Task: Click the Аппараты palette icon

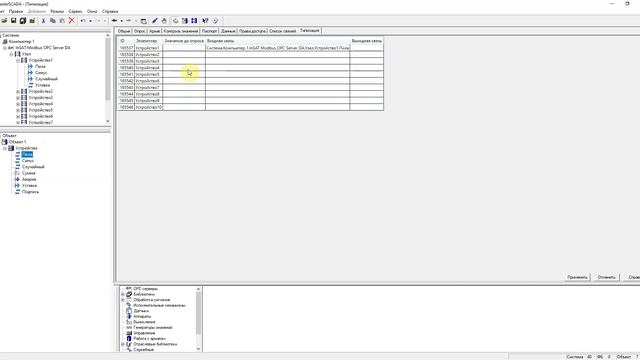Action: (x=129, y=316)
